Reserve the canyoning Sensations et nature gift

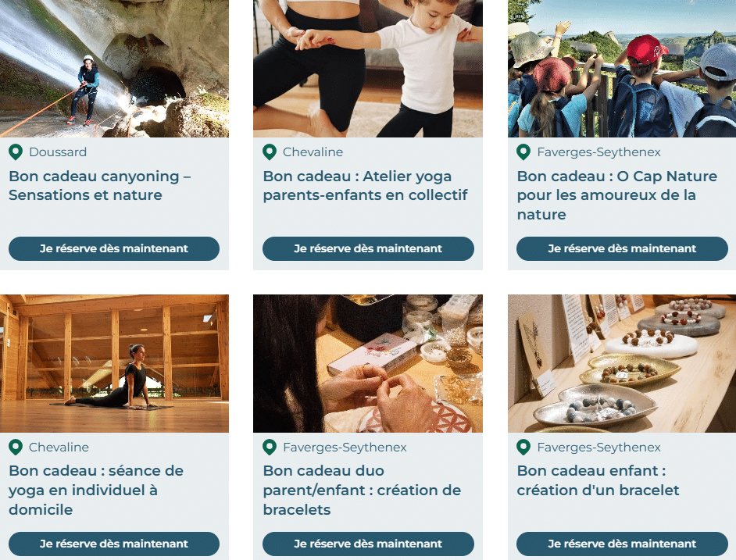point(114,248)
